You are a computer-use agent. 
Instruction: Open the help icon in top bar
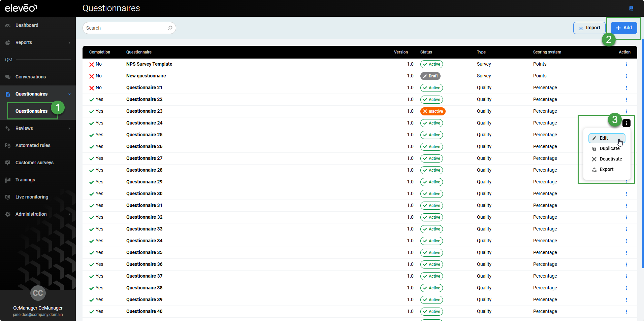pos(631,8)
